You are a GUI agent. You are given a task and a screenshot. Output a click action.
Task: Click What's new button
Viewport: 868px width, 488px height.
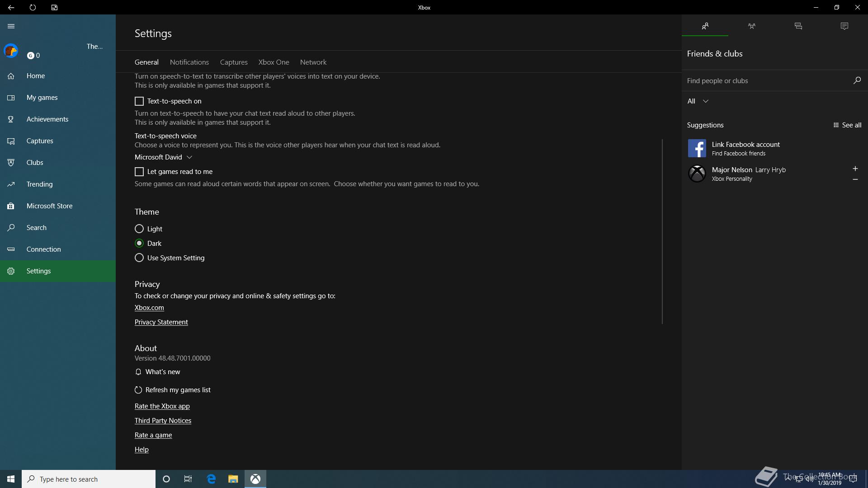[157, 372]
